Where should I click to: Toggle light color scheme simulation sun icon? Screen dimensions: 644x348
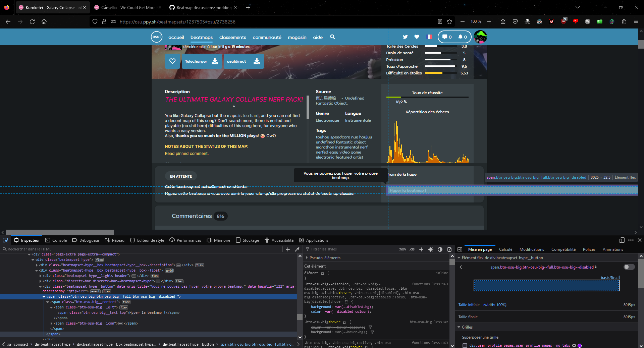point(431,249)
